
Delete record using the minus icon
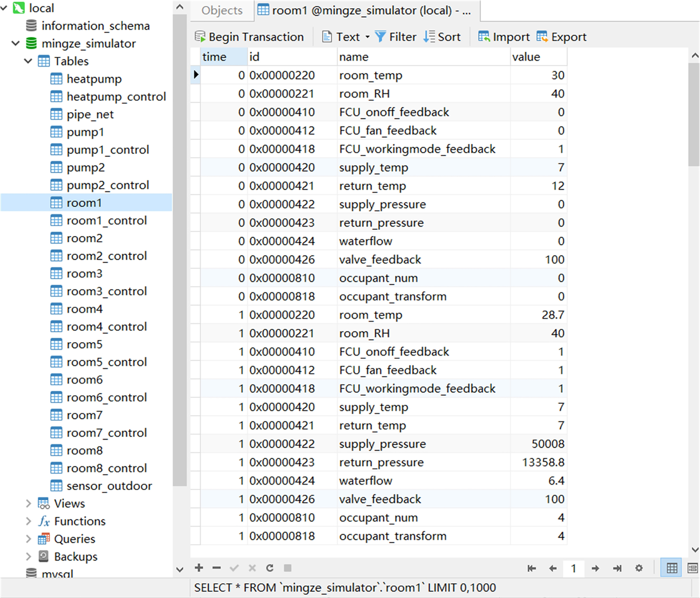(217, 568)
